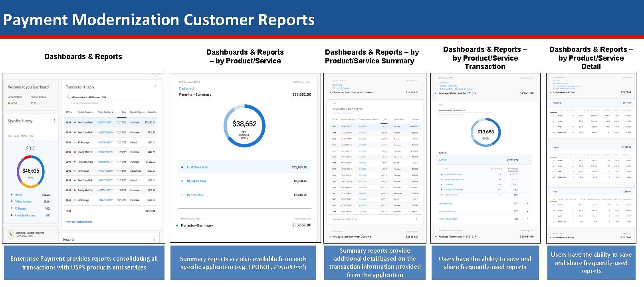Viewport: 644px width, 287px height.
Task: Sort transactions by Product/Service column
Action: [x=85, y=112]
